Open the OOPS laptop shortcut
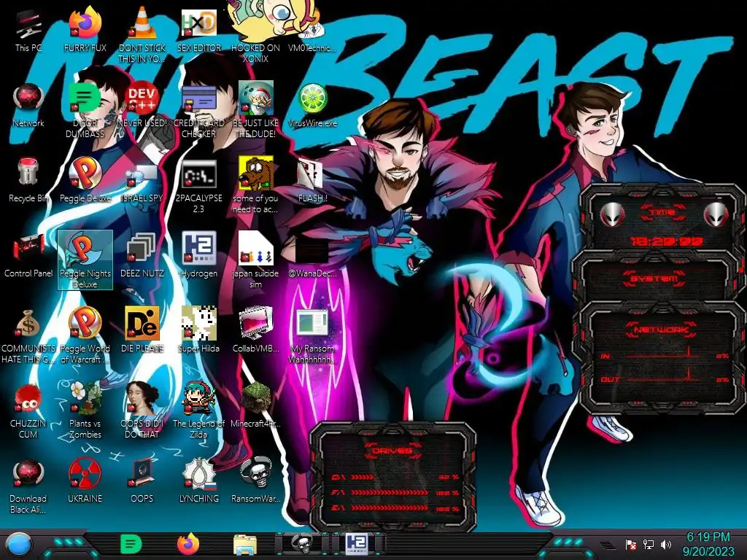The height and width of the screenshot is (560, 747). tap(142, 481)
